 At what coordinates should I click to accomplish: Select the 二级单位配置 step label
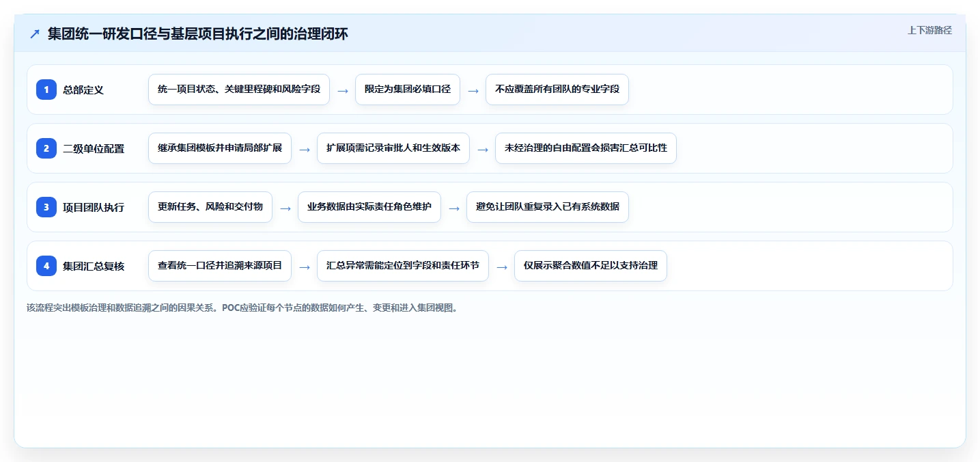94,148
